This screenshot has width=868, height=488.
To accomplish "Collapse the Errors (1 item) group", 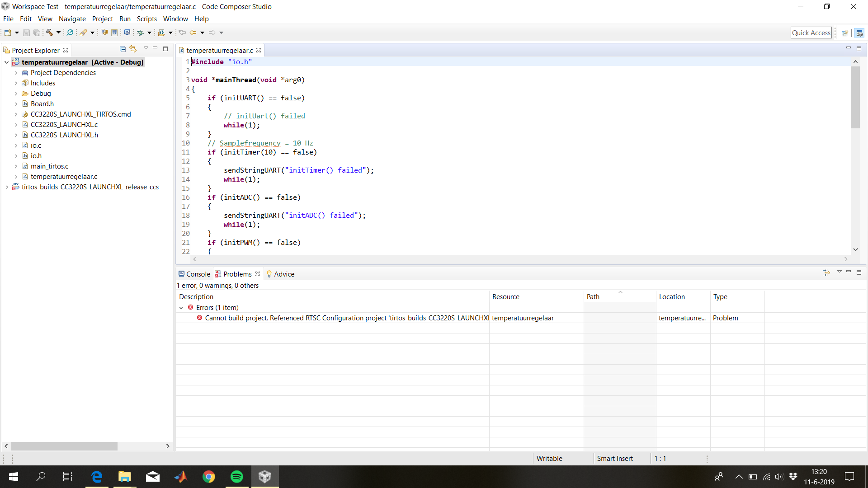I will pos(181,308).
